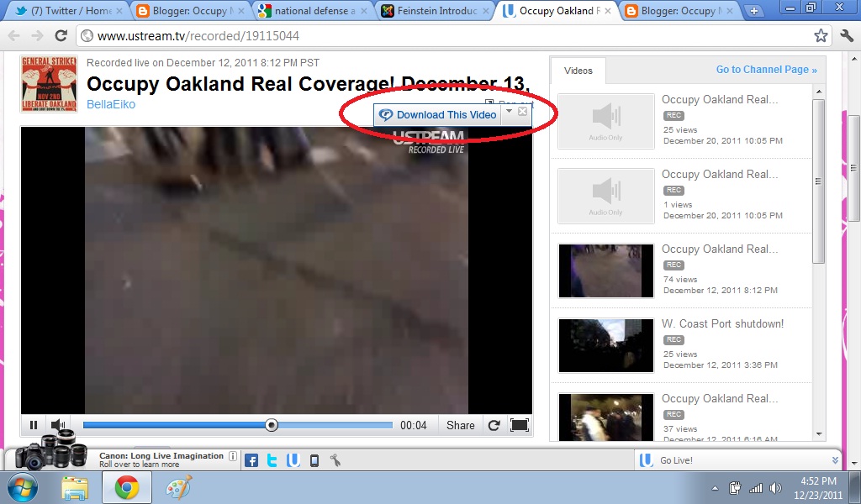
Task: Open the video Share option
Action: (460, 425)
